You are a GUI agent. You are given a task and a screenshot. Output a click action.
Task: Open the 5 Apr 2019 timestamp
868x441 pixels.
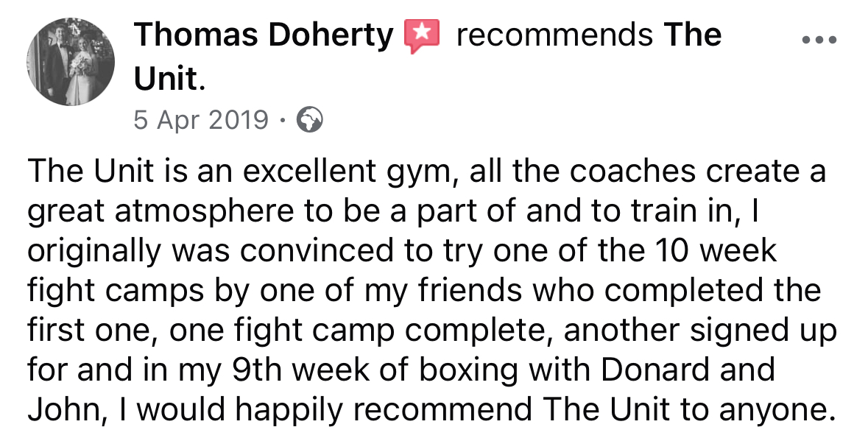201,119
